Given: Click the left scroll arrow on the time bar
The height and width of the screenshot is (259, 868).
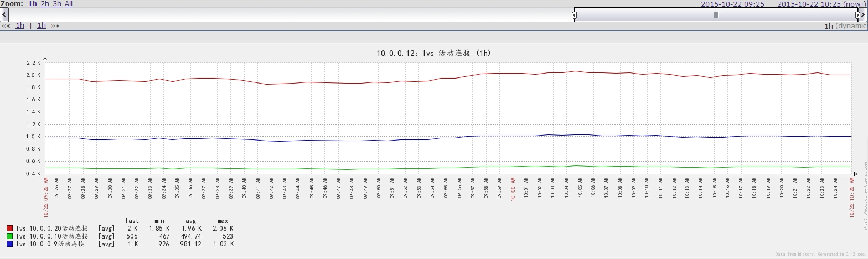Looking at the screenshot, I should pyautogui.click(x=4, y=14).
